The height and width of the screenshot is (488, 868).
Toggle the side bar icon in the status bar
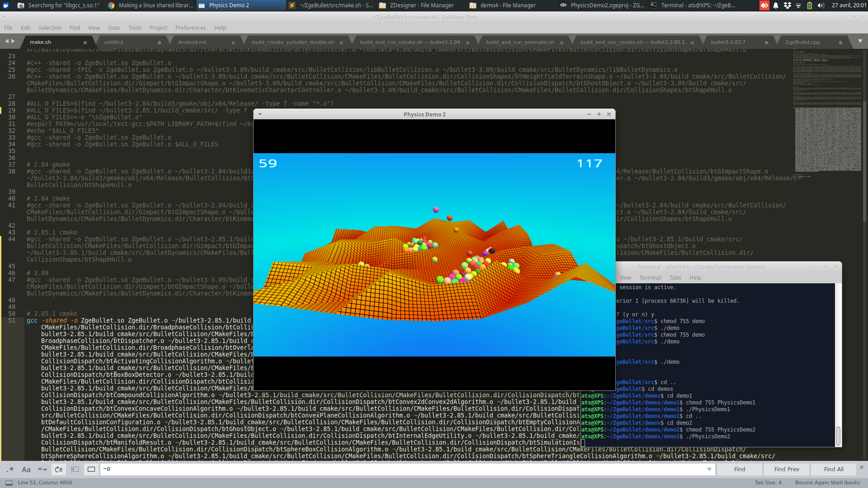coord(9,483)
